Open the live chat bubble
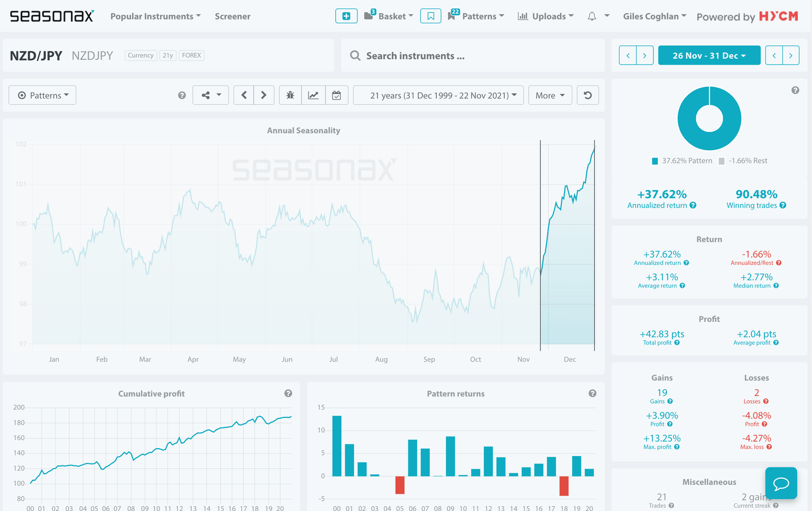 point(781,483)
